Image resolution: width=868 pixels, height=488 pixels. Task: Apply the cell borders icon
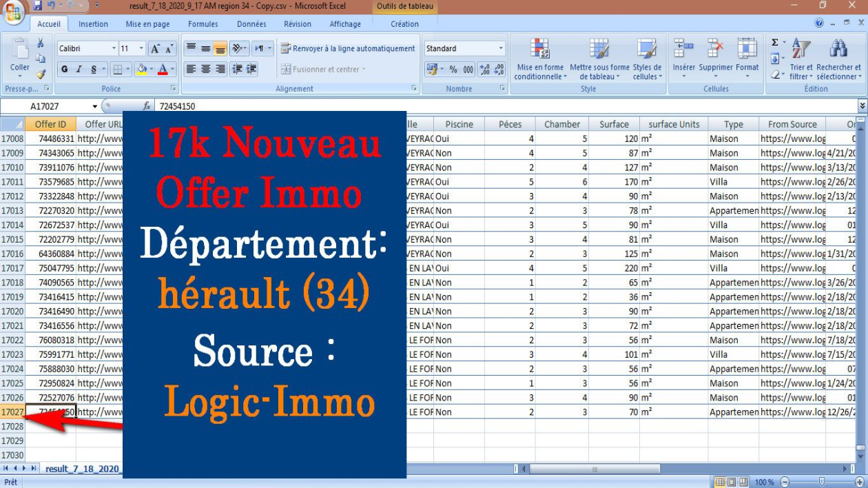point(118,69)
